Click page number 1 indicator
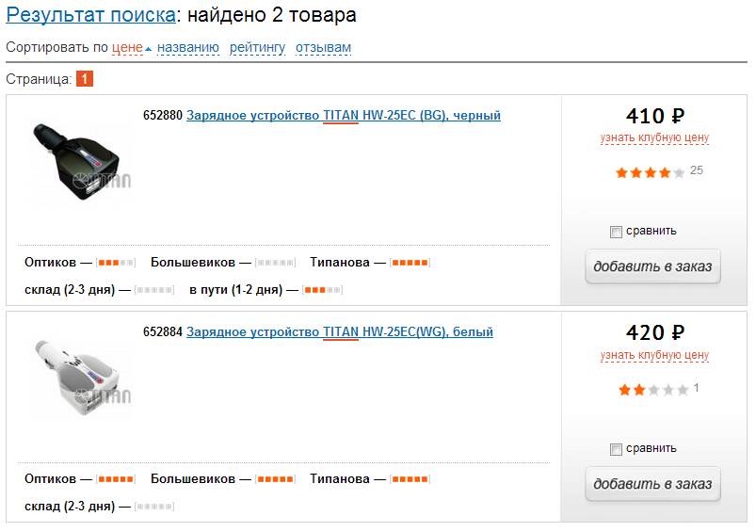 pos(85,79)
